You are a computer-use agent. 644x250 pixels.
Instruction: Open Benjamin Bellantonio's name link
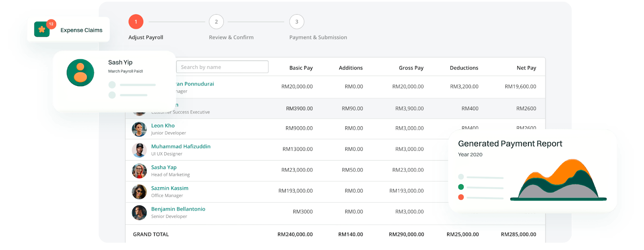tap(178, 209)
